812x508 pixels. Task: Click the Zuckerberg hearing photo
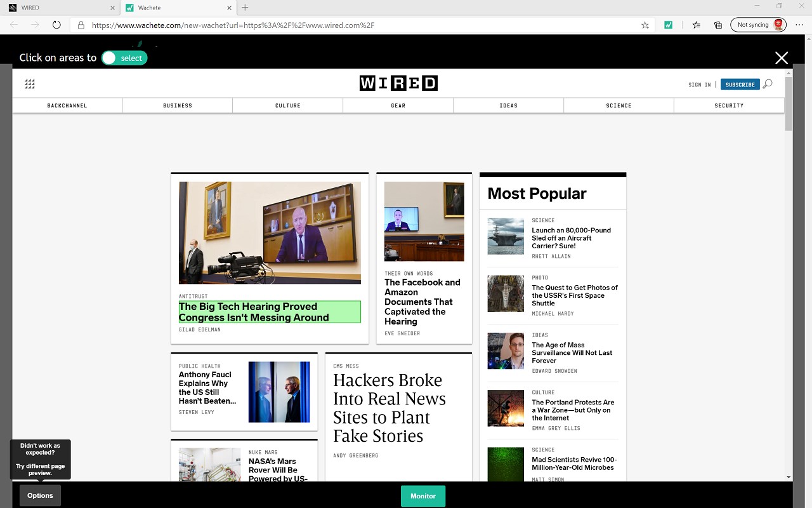tap(424, 222)
